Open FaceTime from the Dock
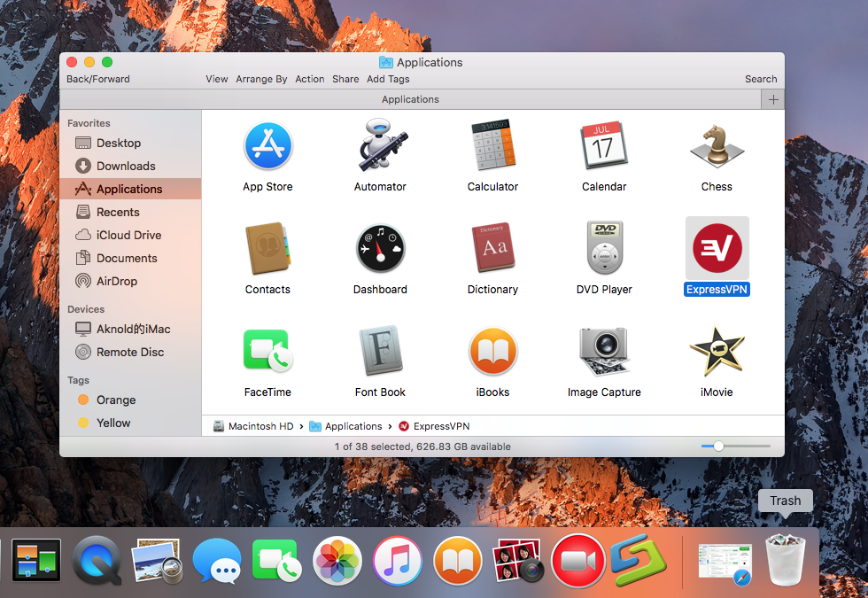 point(276,560)
